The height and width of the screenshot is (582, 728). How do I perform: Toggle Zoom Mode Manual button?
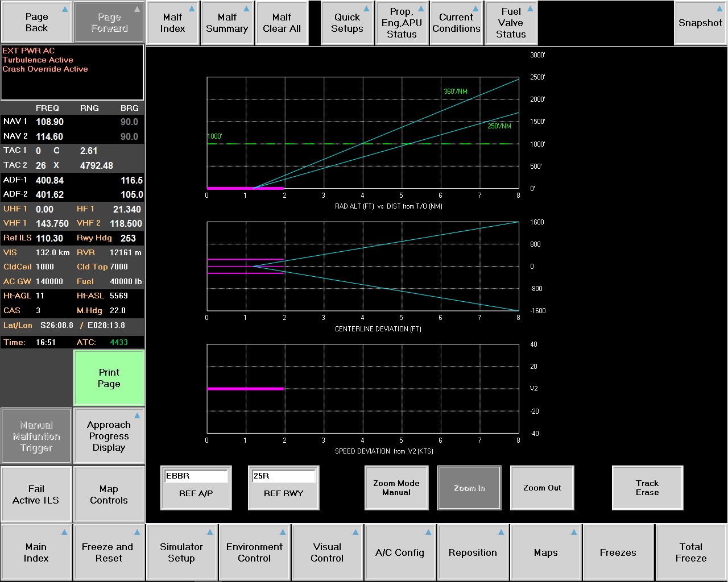pos(396,488)
